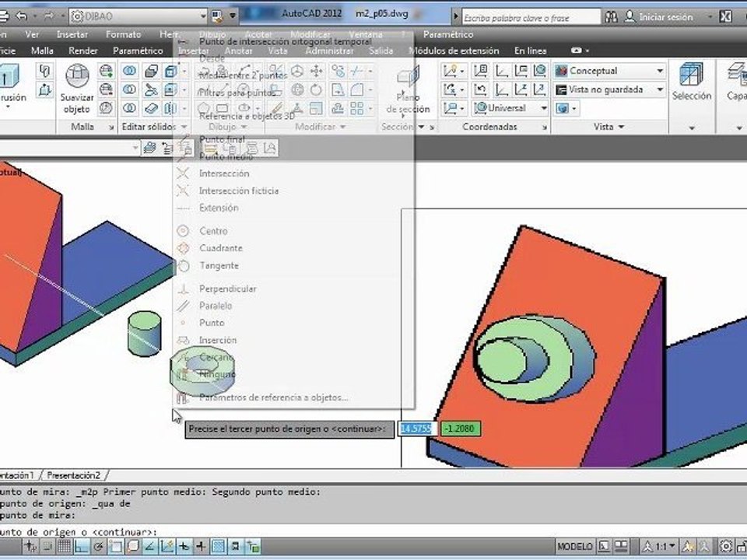Select Cuadrante object snap option
Screen dimensions: 747x560
221,248
